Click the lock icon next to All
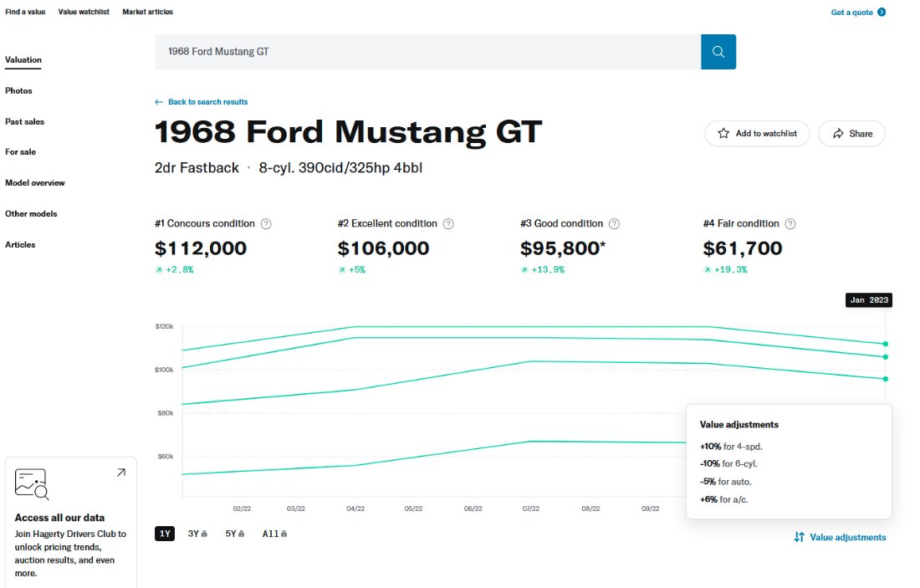The width and height of the screenshot is (920, 588). pyautogui.click(x=284, y=534)
